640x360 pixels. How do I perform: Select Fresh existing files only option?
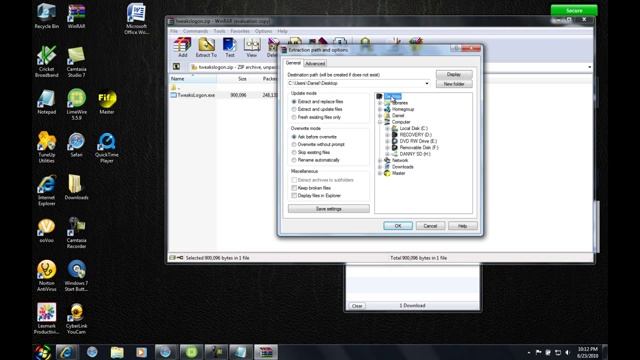pos(316,117)
